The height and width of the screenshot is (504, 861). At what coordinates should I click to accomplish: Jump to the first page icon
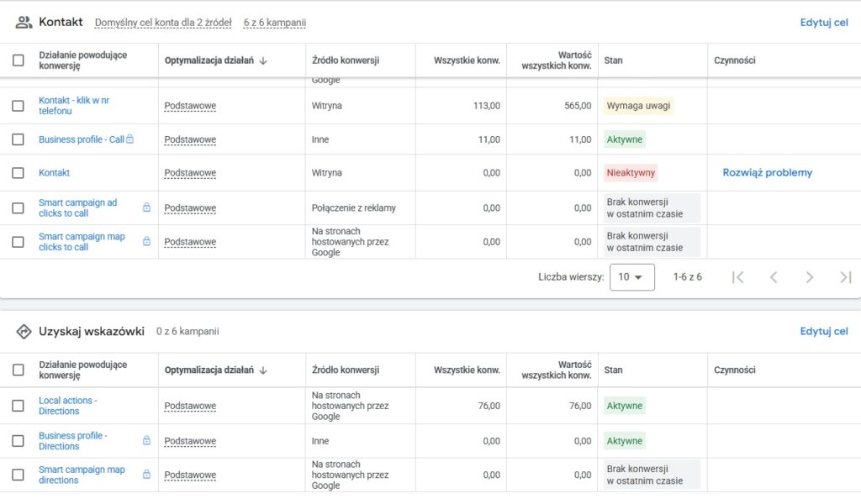pos(737,277)
